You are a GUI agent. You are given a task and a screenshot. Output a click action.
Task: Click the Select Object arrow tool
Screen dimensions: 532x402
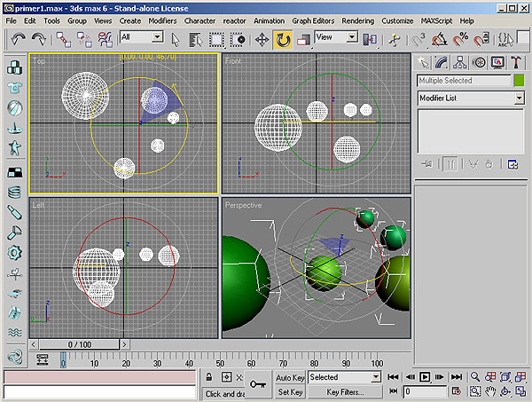(176, 39)
